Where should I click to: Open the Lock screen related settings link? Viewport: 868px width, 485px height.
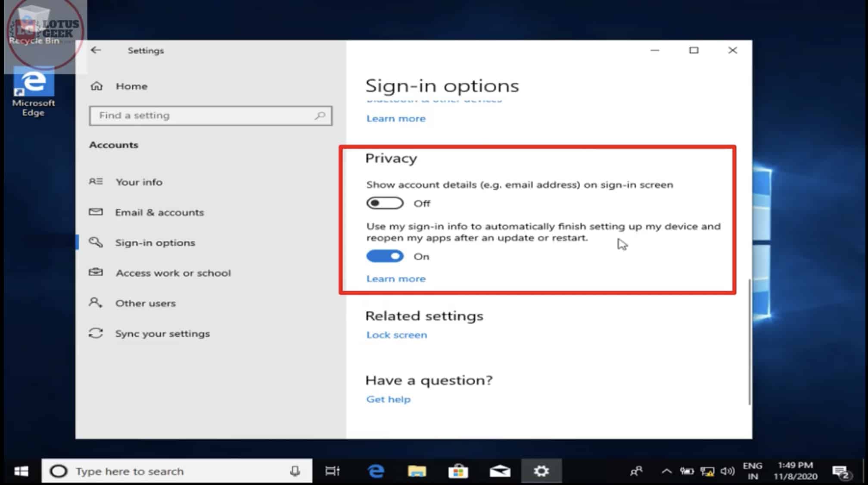tap(396, 335)
